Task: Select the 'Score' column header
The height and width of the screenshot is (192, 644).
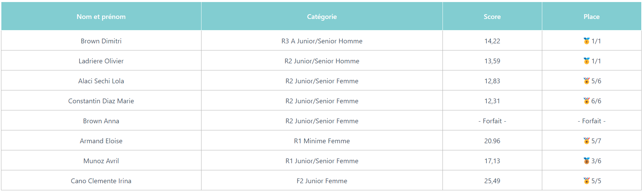Action: pyautogui.click(x=492, y=17)
